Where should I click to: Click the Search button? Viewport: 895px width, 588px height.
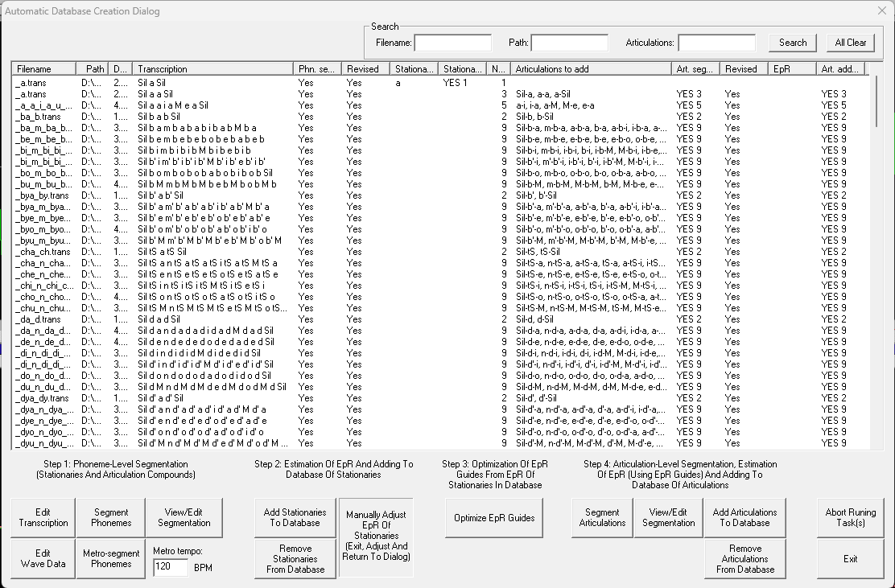792,43
